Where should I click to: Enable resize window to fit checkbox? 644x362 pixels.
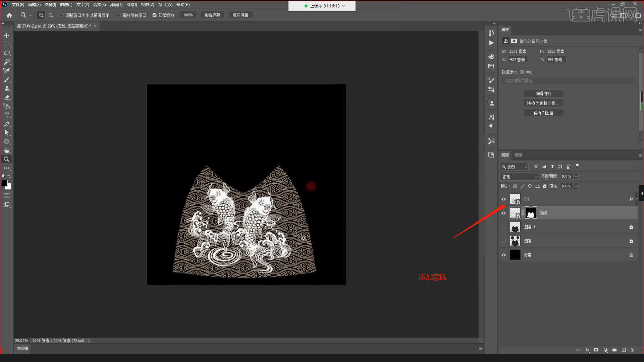click(62, 15)
